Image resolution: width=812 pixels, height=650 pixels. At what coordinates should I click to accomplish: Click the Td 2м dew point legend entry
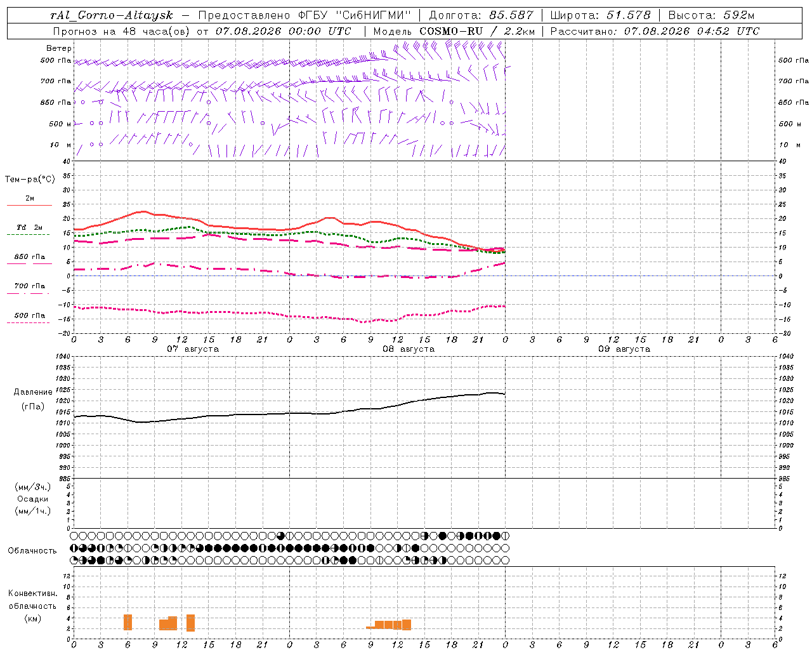pos(30,227)
